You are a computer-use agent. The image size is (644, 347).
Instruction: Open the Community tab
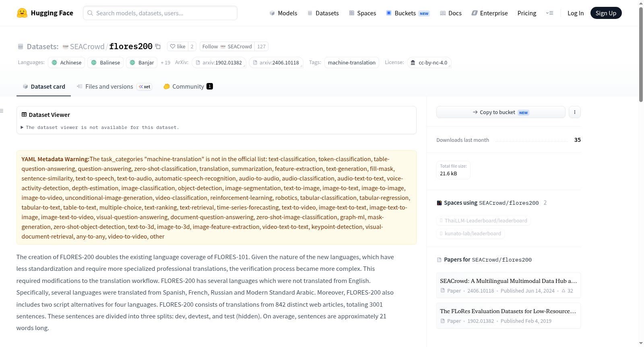tap(188, 86)
